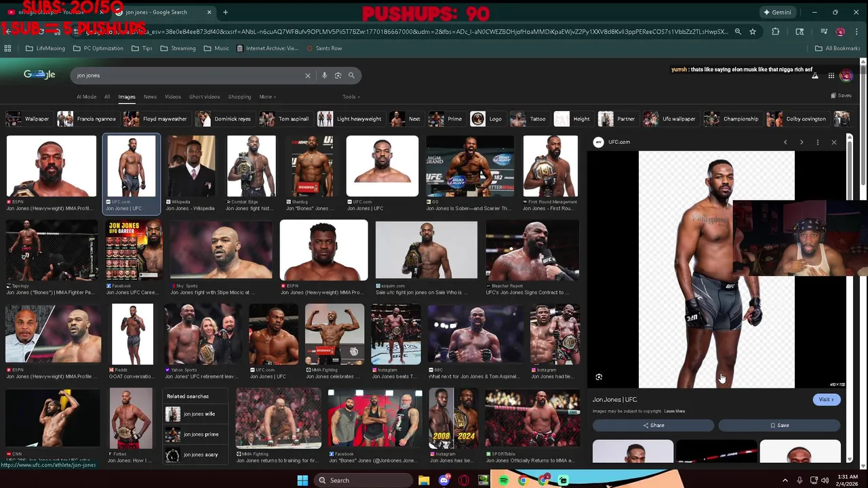Switch to the Short videos tab
This screenshot has height=488, width=868.
(204, 97)
